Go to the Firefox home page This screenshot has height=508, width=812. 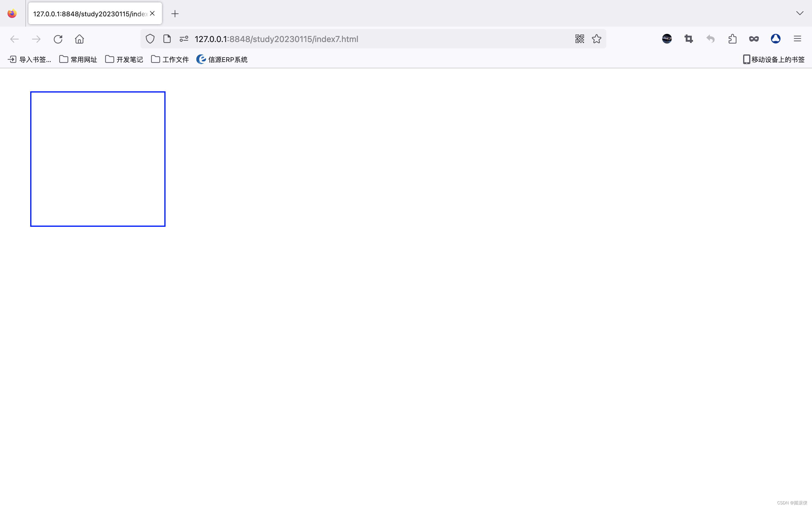[79, 39]
